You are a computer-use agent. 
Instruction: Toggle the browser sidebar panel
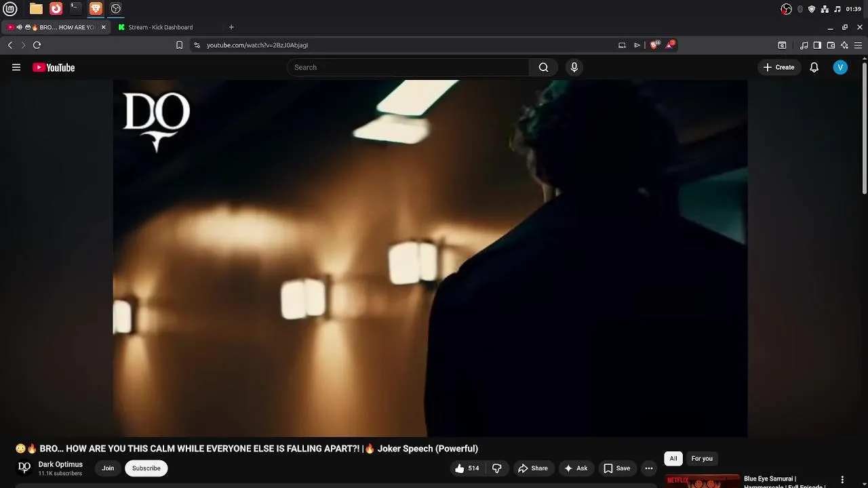pos(817,45)
